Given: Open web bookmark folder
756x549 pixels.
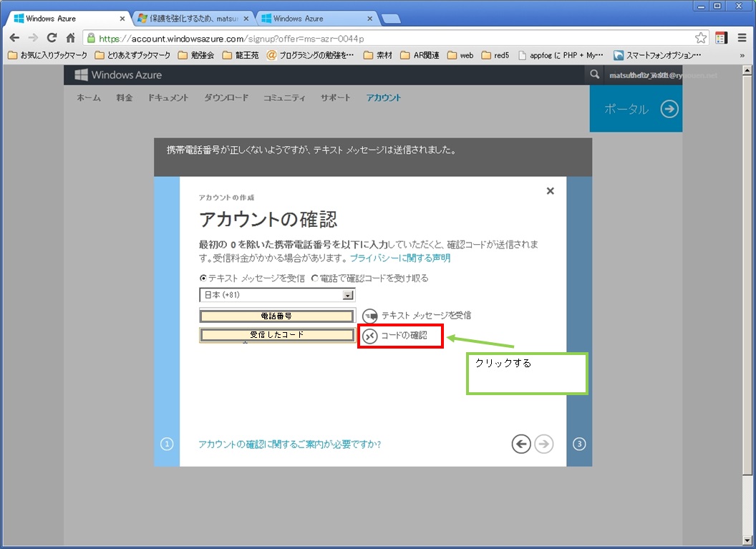Looking at the screenshot, I should pos(460,55).
